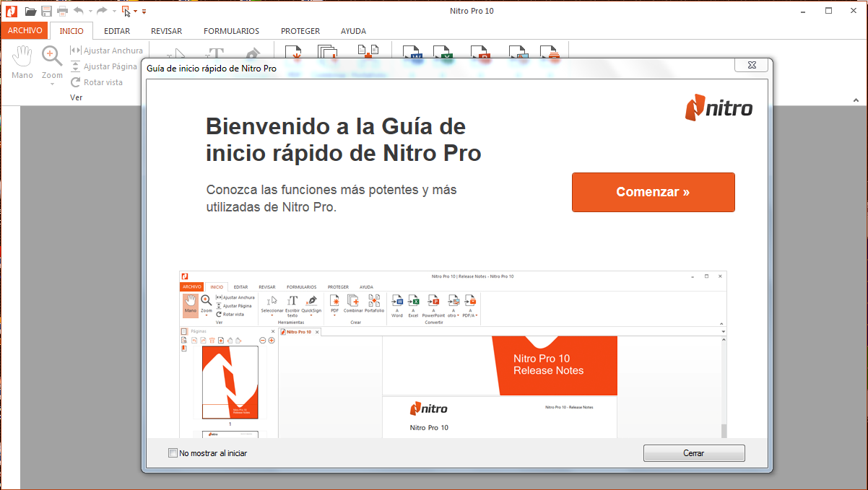Enable the No mostrar al iniciar checkbox
The height and width of the screenshot is (490, 868).
[x=173, y=452]
